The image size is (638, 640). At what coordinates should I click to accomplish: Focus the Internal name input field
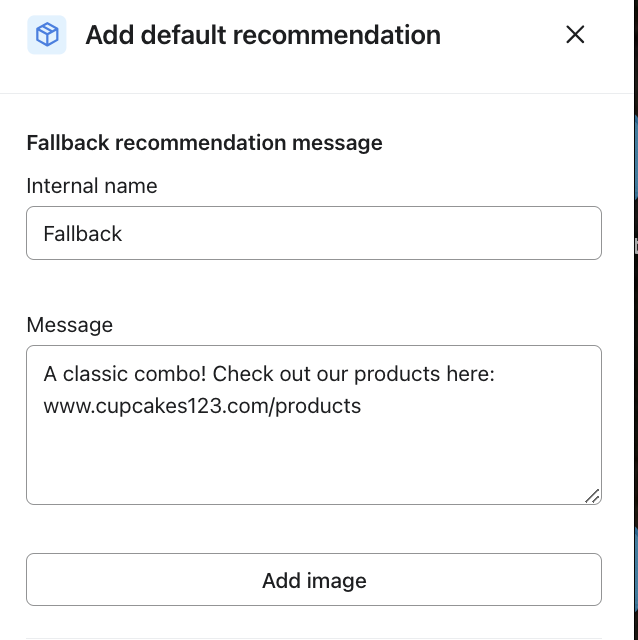(x=313, y=233)
